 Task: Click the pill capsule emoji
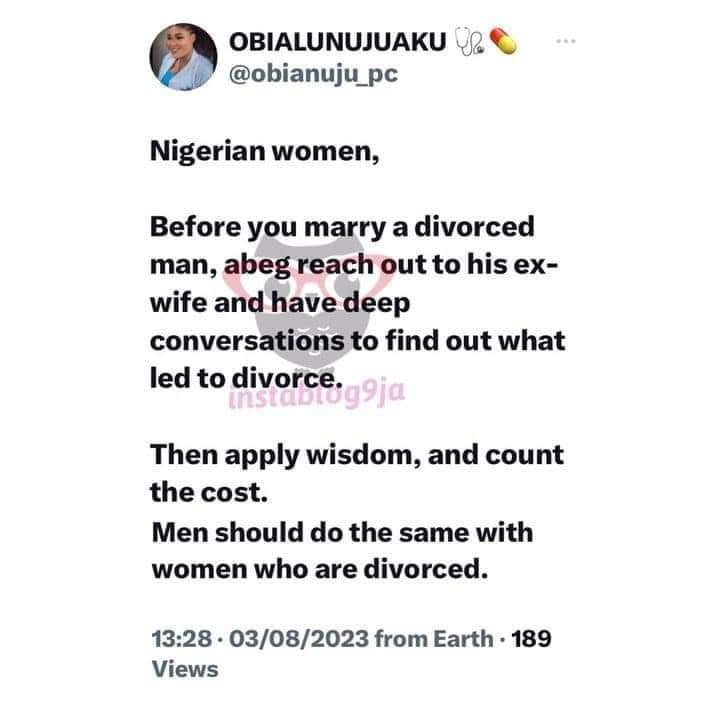coord(503,41)
